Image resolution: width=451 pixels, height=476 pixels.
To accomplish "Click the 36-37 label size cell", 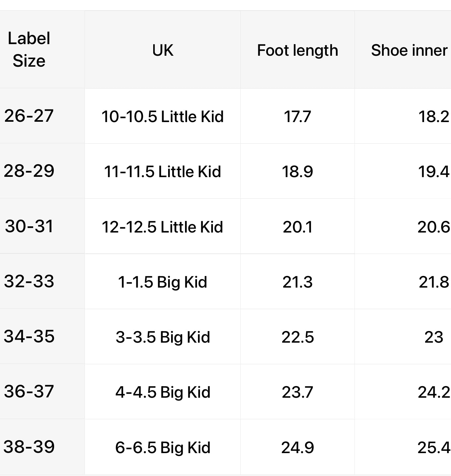I will 29,392.
